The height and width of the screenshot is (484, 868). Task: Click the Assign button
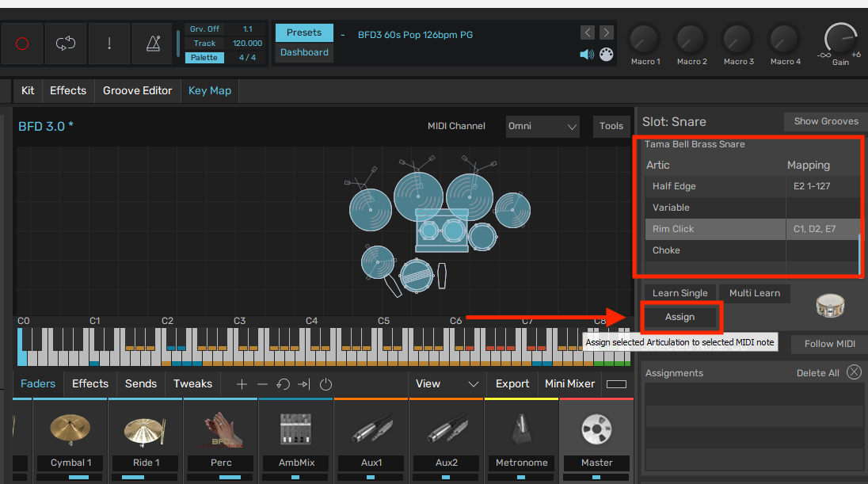pos(680,317)
